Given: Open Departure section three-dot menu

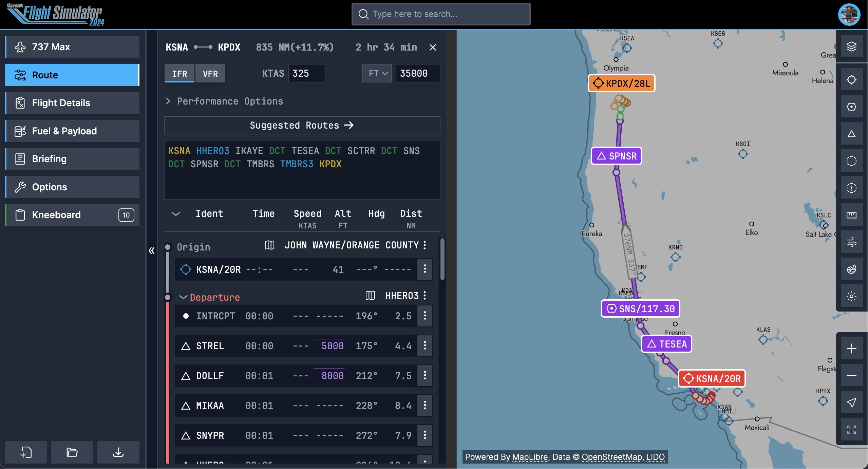Looking at the screenshot, I should pos(425,296).
